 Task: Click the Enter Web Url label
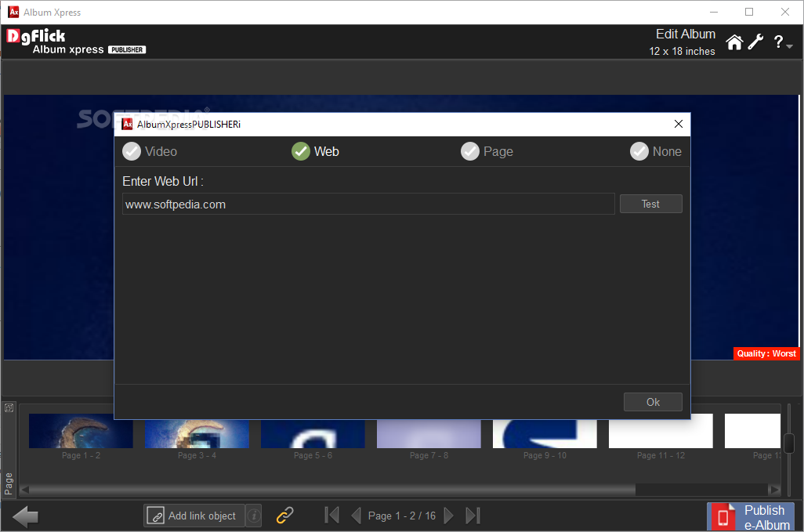pos(163,182)
